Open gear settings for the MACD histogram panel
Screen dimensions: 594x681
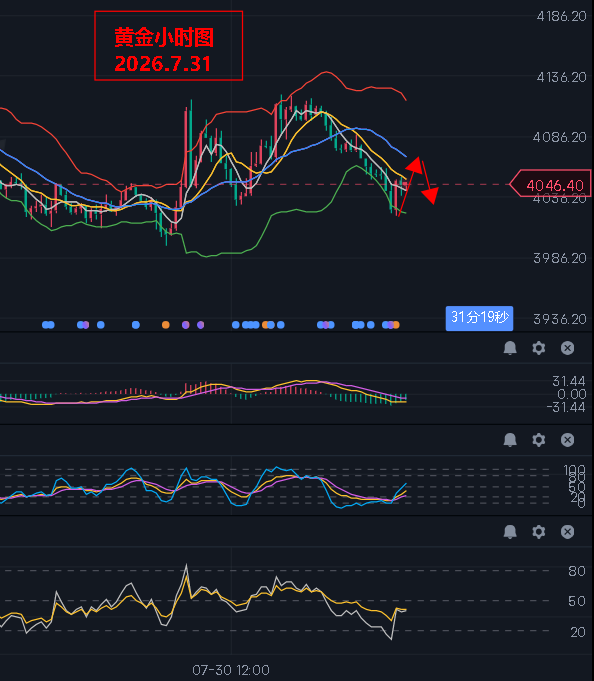(538, 348)
